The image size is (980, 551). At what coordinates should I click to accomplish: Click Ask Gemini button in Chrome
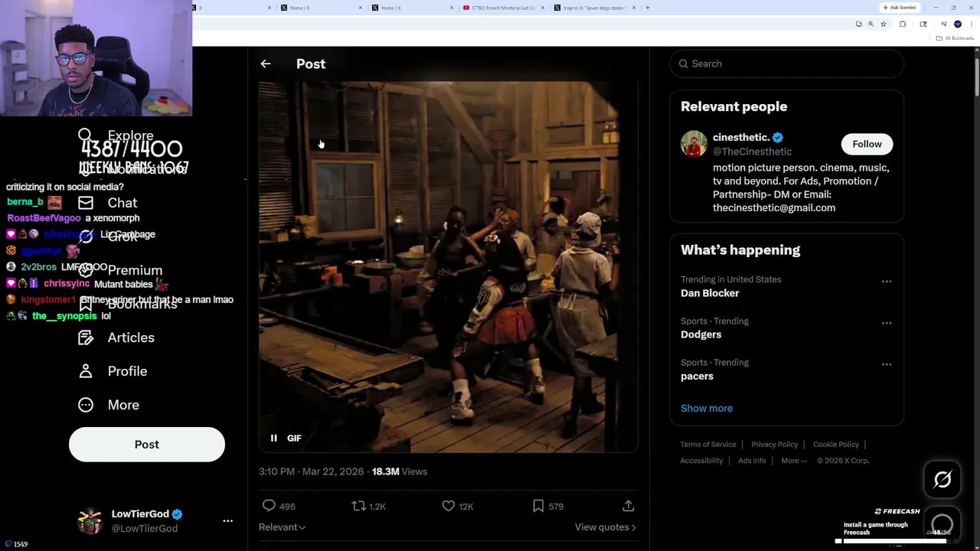coord(900,8)
